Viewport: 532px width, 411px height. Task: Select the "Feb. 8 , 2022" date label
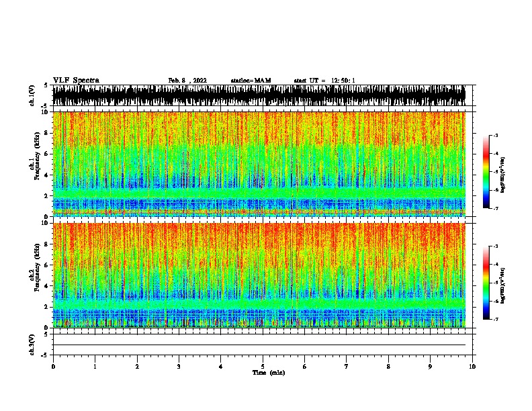187,81
